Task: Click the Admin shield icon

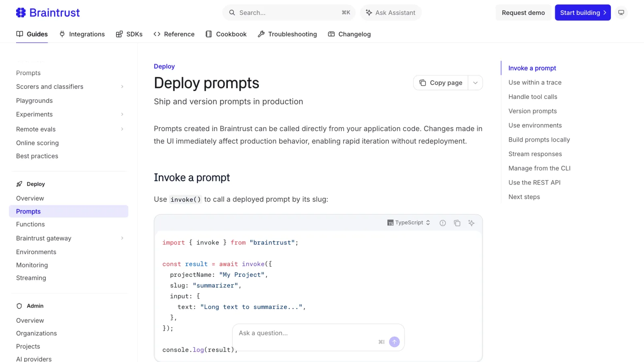Action: pos(19,306)
